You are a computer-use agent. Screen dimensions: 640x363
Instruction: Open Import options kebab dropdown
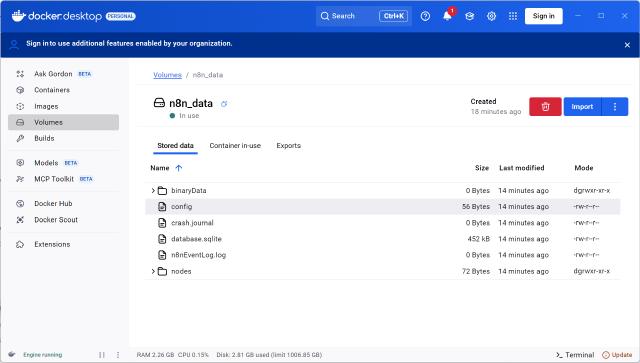(x=615, y=107)
